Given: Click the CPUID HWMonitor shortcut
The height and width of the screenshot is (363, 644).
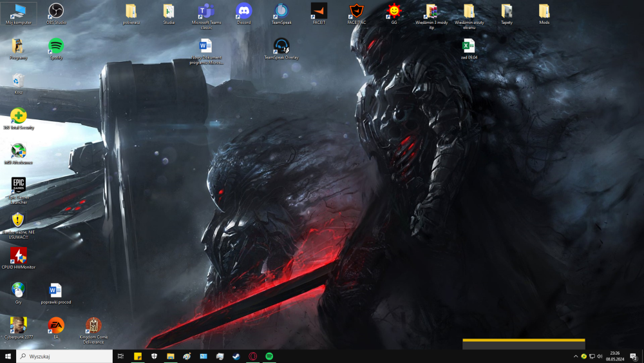Looking at the screenshot, I should (19, 255).
